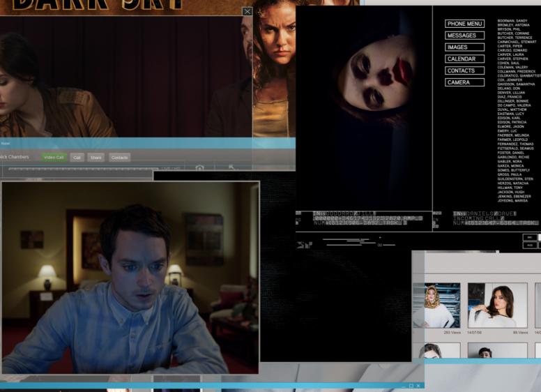This screenshot has height=392, width=541.
Task: Select contact 'DUVAL, MATTHEW'
Action: coord(512,110)
